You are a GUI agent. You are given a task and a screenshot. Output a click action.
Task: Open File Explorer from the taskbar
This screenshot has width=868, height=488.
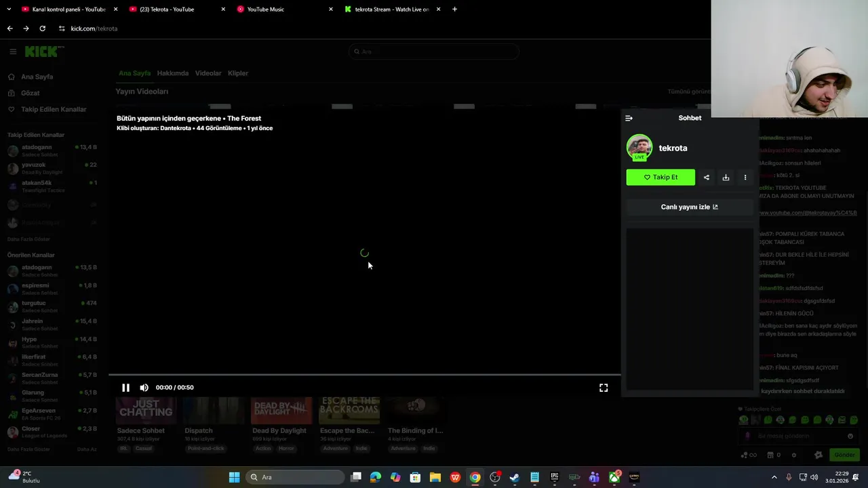pyautogui.click(x=435, y=477)
